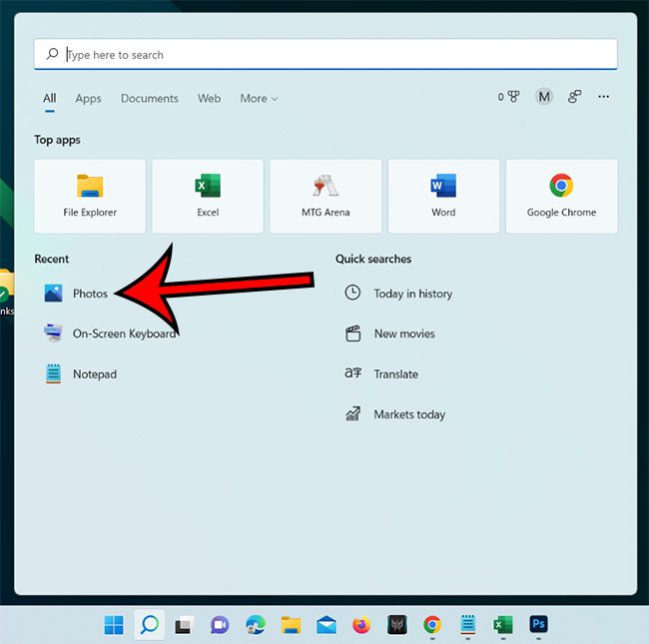Open the Translate quick search

394,374
